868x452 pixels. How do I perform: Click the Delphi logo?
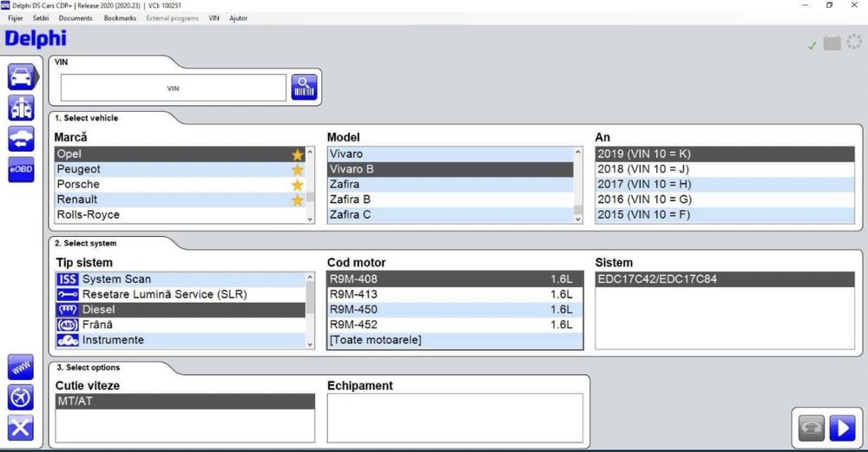pos(36,39)
